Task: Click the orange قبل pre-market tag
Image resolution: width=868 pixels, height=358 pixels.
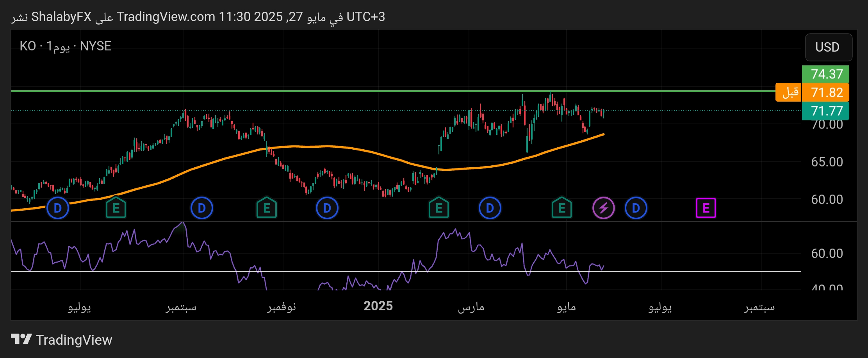Action: click(x=788, y=93)
